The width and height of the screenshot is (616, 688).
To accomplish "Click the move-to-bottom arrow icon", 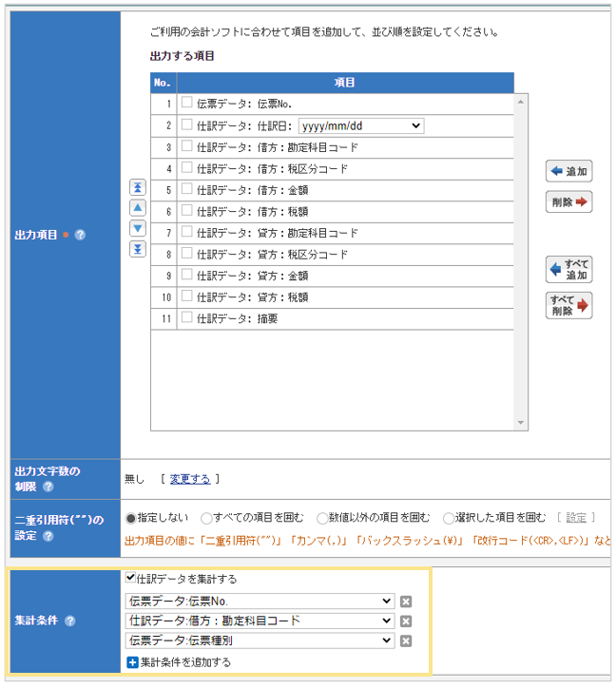I will pos(137,249).
